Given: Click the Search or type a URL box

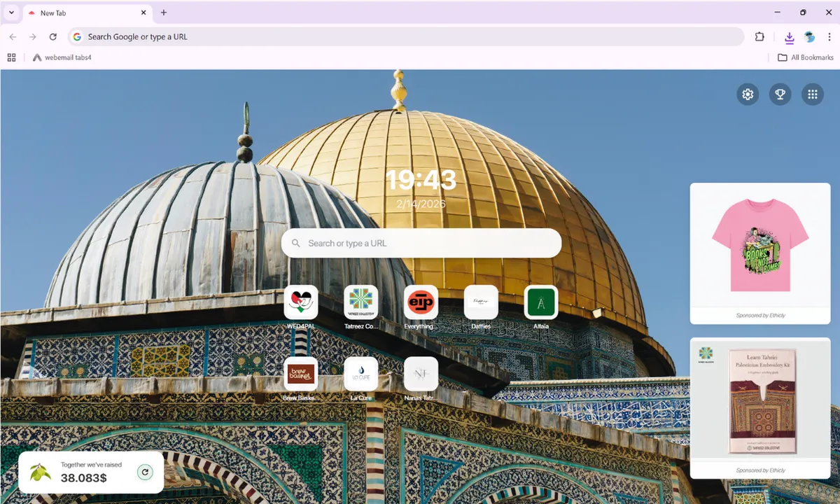Looking at the screenshot, I should coord(421,243).
